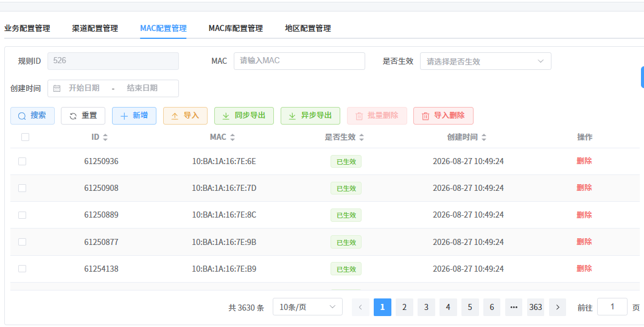Toggle the select-all header checkbox

[25, 137]
